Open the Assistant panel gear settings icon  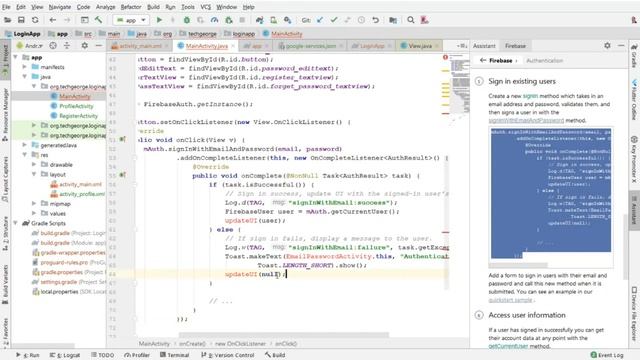pyautogui.click(x=607, y=46)
